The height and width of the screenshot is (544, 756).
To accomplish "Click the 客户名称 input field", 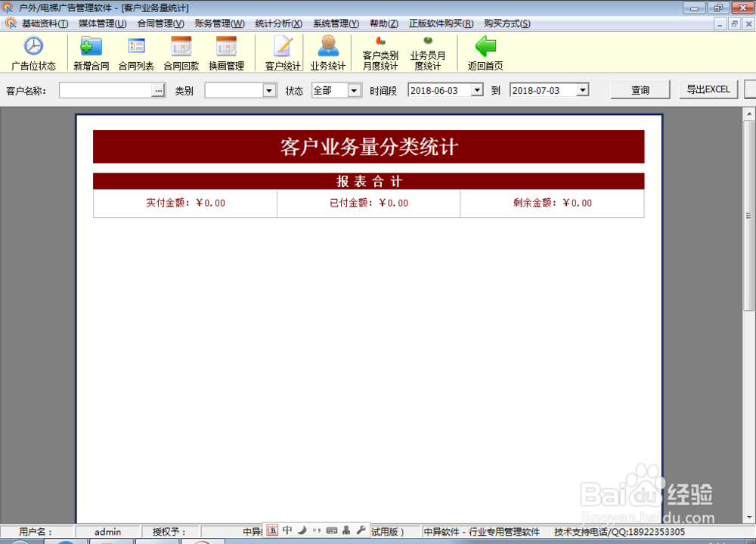I will [x=106, y=90].
